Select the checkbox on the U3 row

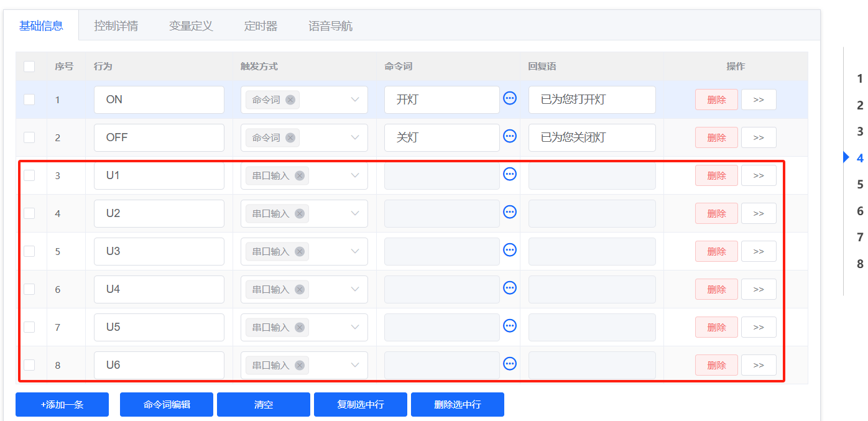[30, 251]
